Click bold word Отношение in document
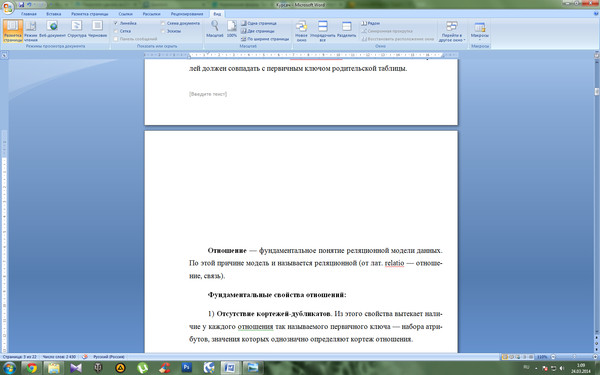This screenshot has width=600, height=375. [x=227, y=251]
